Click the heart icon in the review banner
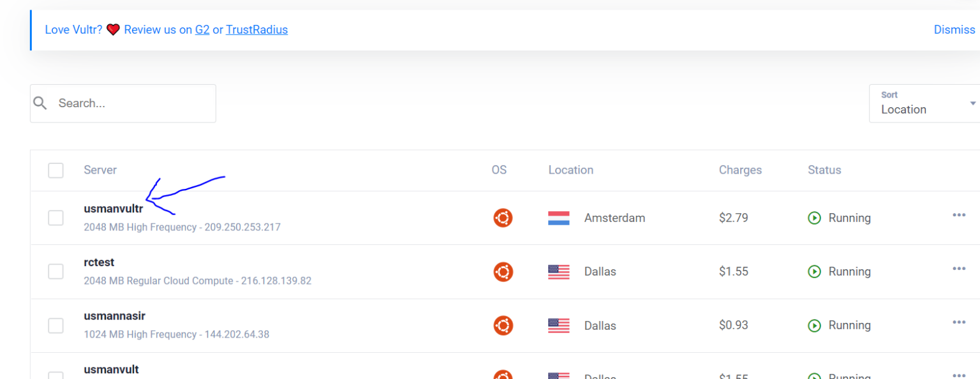 coord(113,29)
